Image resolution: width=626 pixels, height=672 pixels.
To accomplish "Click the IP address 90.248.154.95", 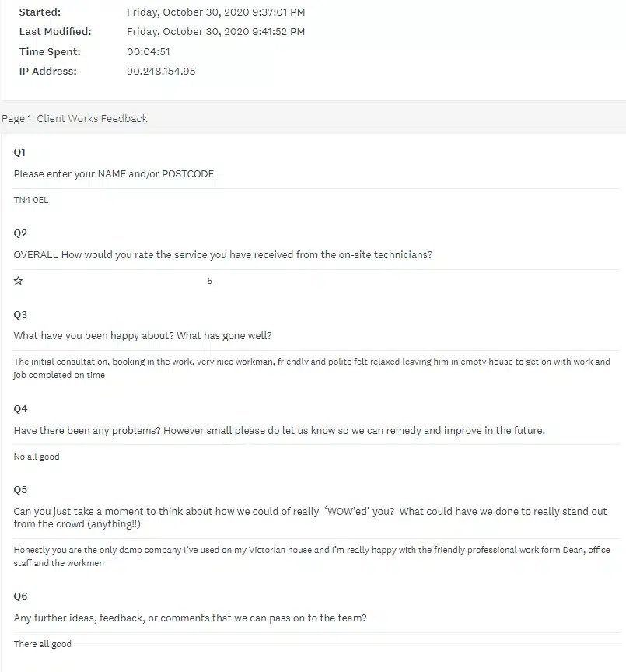I will click(161, 71).
